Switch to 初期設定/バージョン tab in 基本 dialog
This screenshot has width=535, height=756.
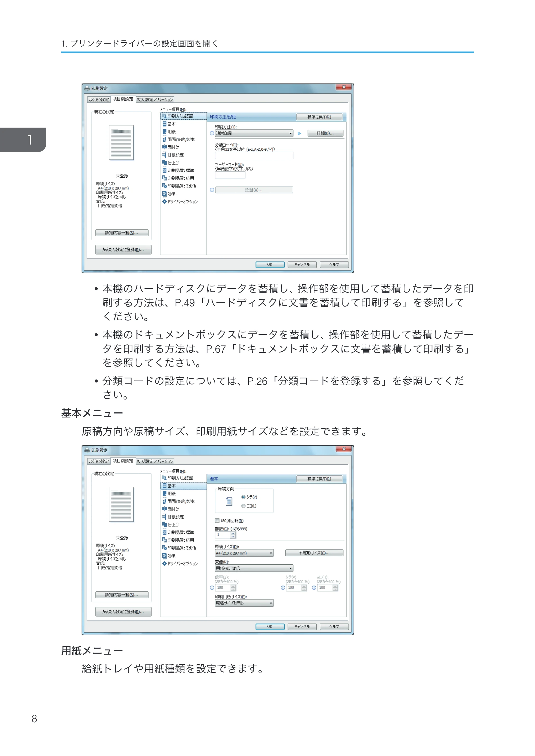click(155, 461)
